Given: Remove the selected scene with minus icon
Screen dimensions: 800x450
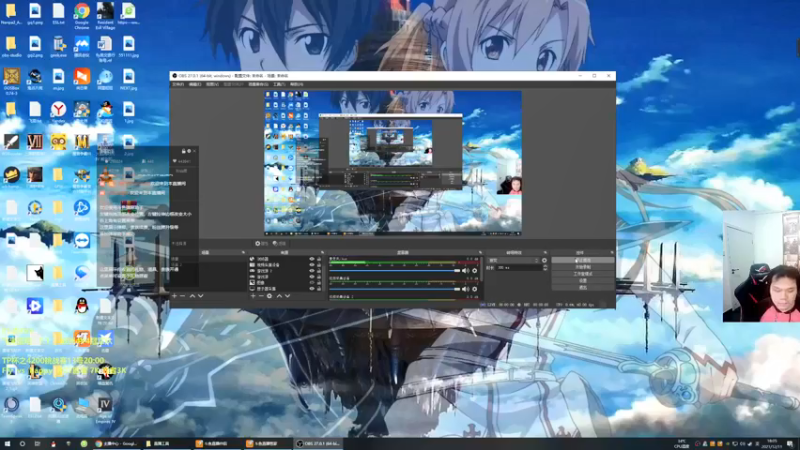Looking at the screenshot, I should click(183, 296).
